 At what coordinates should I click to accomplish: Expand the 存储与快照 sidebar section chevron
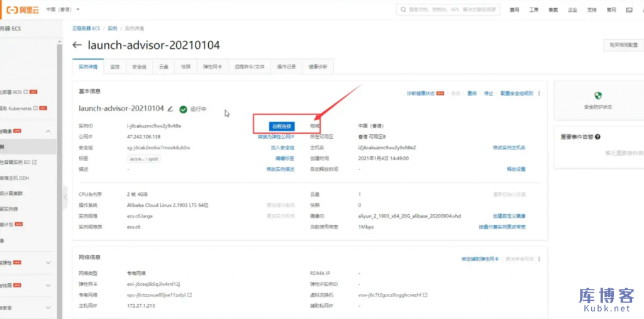coord(49,284)
